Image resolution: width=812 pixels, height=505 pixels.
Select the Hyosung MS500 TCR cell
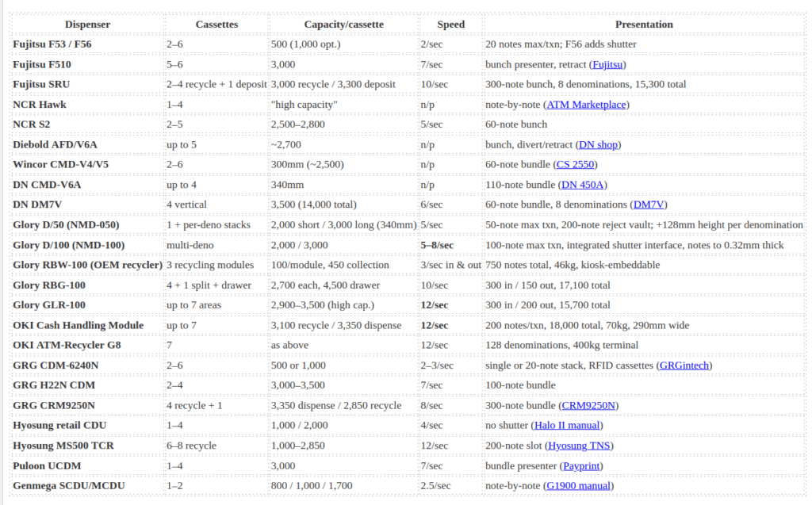tap(87, 446)
